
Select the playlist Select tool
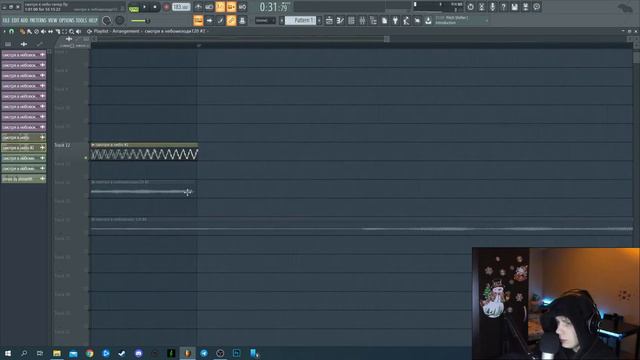[x=64, y=31]
